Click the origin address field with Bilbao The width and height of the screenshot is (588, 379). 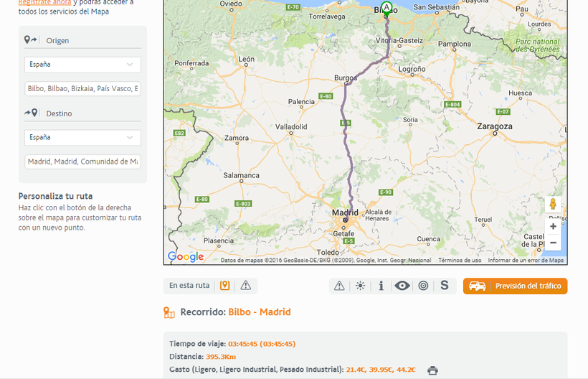82,89
